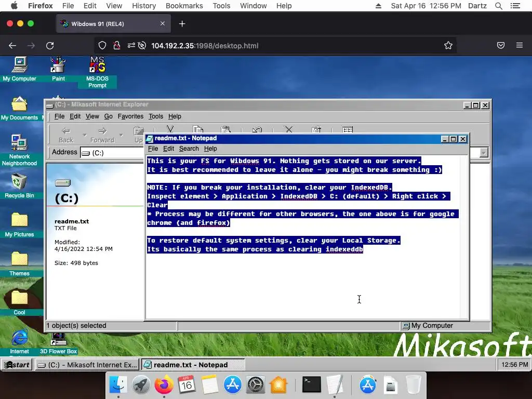Open Notepad Search menu
Screen dimensions: 532x399
point(189,149)
